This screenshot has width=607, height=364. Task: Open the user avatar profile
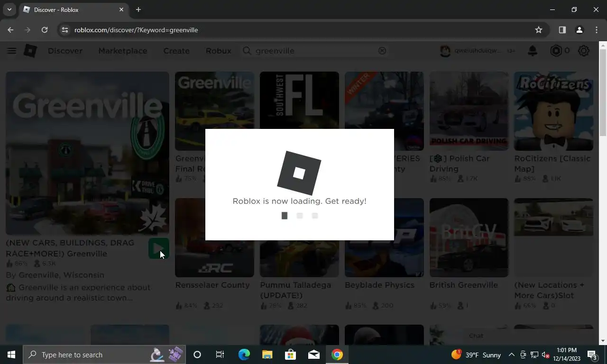click(445, 51)
